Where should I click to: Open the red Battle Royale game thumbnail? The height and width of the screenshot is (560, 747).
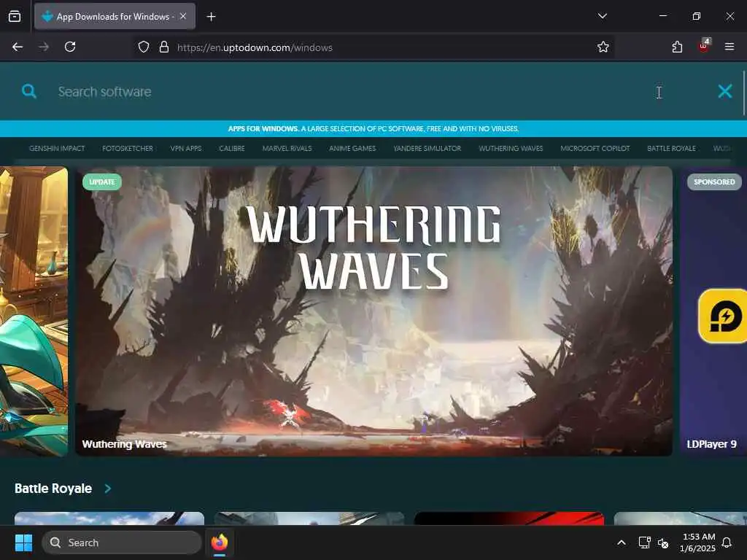coord(509,518)
